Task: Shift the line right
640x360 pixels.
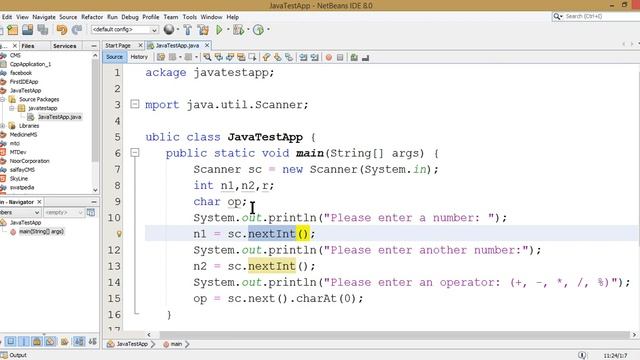Action: [314, 58]
